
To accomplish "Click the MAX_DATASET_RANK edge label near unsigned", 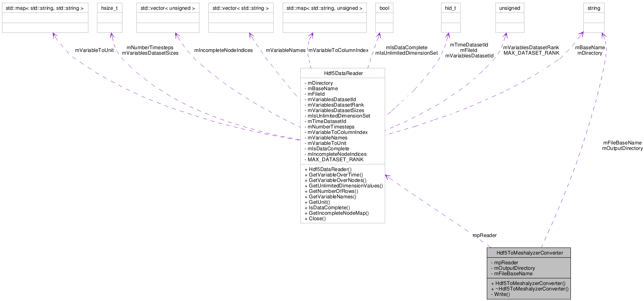I will point(531,53).
